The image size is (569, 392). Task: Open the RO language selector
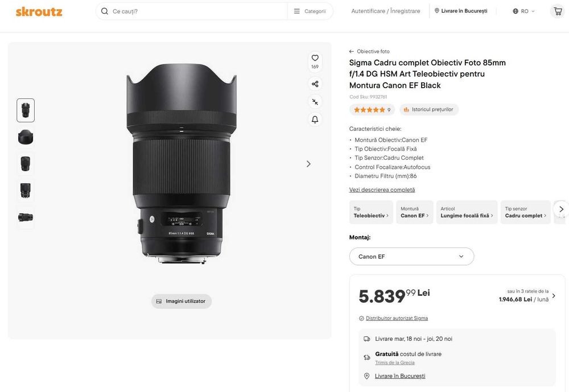(x=523, y=11)
